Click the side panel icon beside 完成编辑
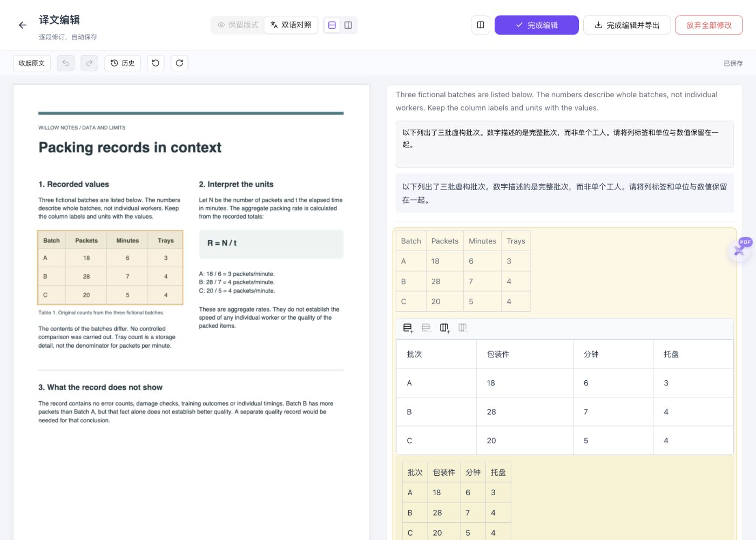The height and width of the screenshot is (540, 756). (481, 25)
